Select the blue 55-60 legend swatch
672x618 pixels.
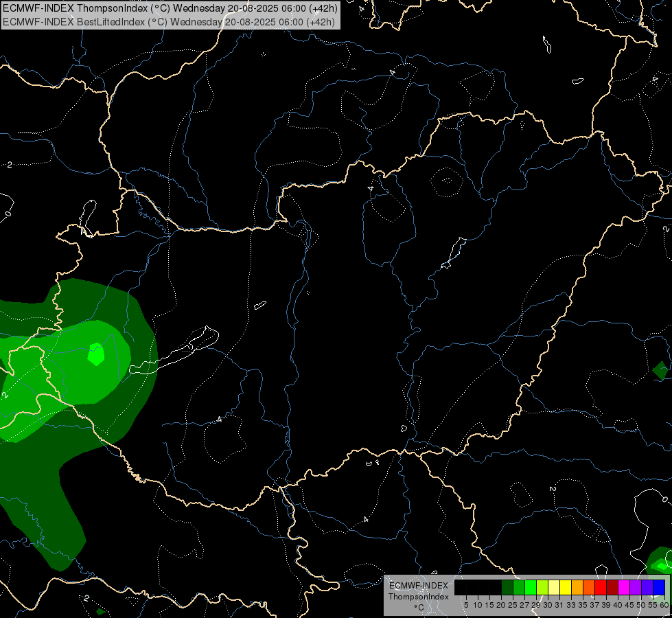[x=659, y=587]
